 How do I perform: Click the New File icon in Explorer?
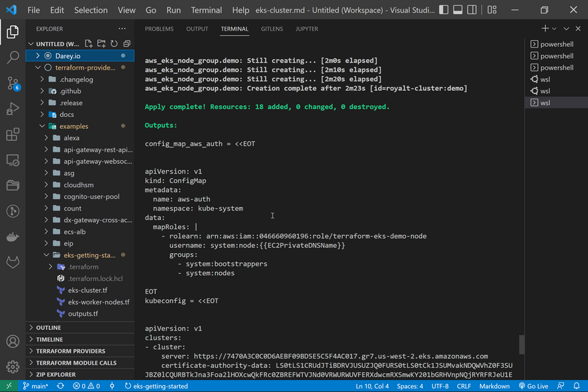coord(90,44)
